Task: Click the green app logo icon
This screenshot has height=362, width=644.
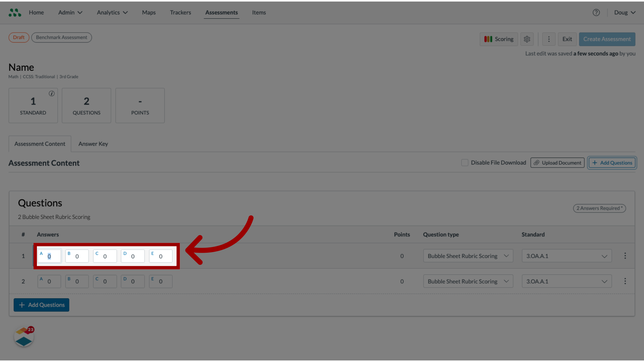Action: tap(15, 12)
